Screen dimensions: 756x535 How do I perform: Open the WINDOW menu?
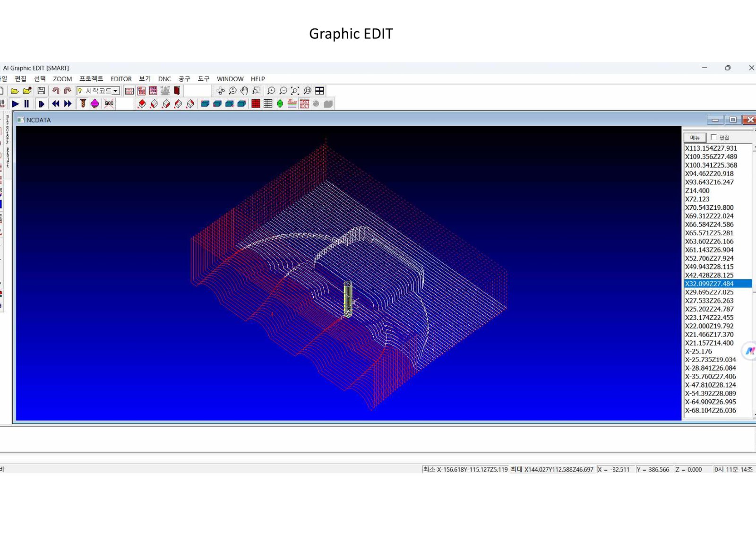click(230, 79)
